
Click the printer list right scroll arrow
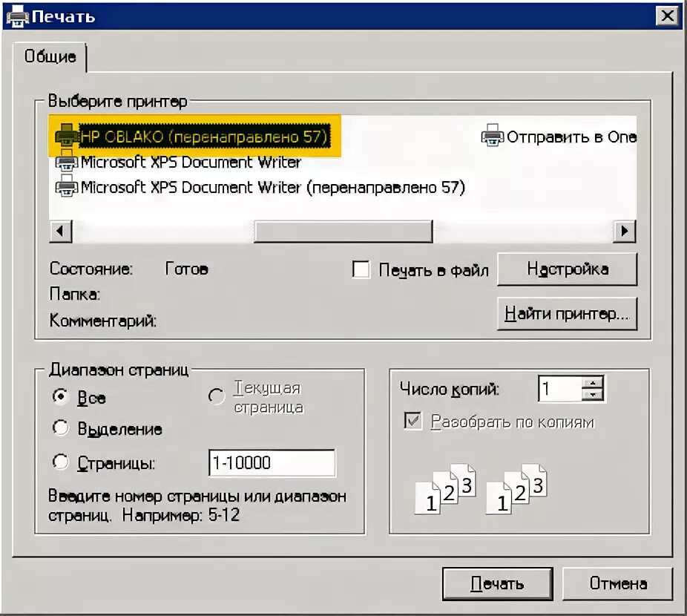(625, 231)
